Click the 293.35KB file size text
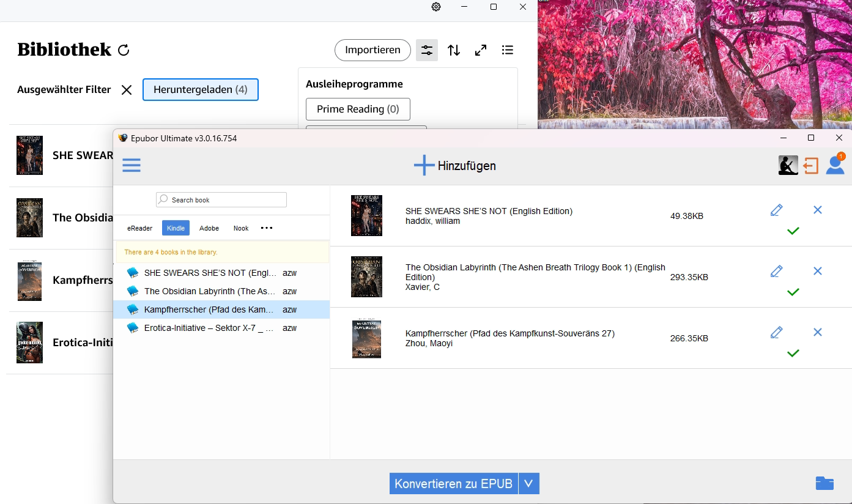 pos(689,277)
